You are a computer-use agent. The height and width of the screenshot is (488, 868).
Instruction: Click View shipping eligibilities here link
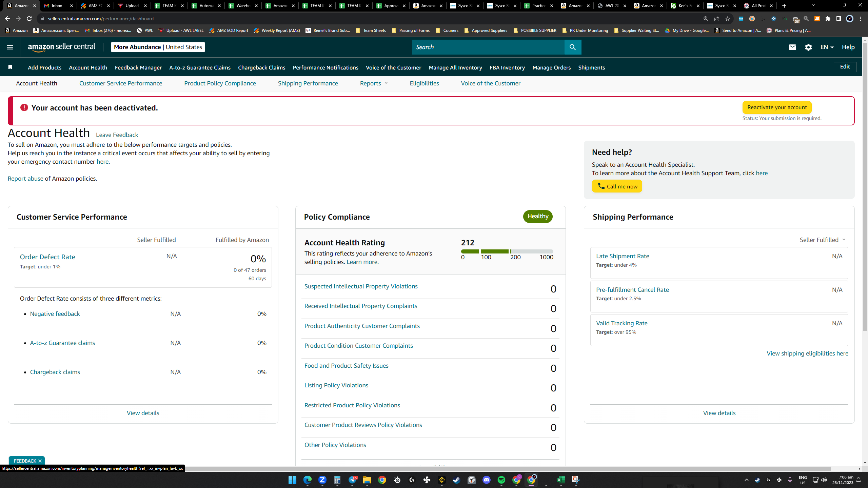click(x=808, y=353)
